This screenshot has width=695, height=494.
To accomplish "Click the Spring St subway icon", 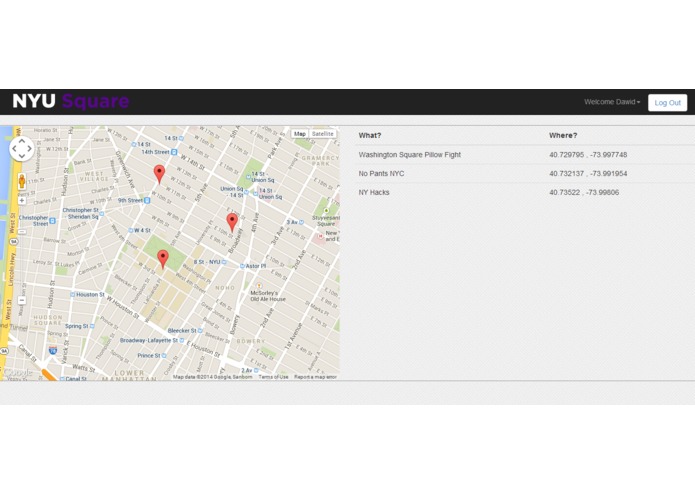I will pyautogui.click(x=92, y=326).
